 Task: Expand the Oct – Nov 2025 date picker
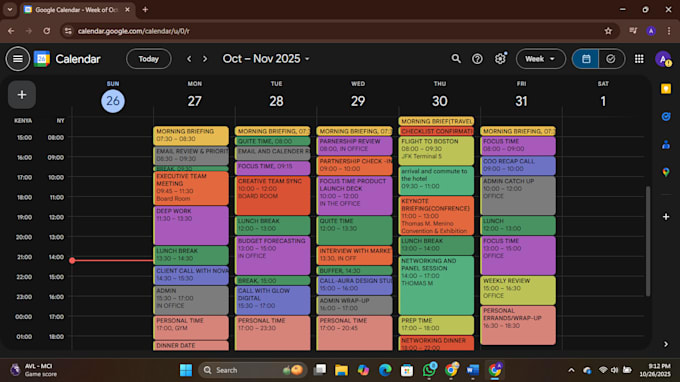(x=266, y=59)
